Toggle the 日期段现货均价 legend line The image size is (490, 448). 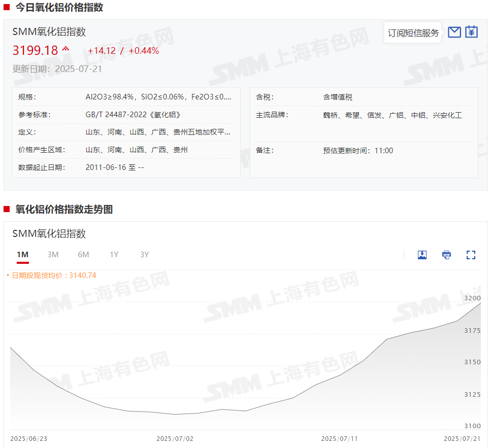click(x=51, y=275)
